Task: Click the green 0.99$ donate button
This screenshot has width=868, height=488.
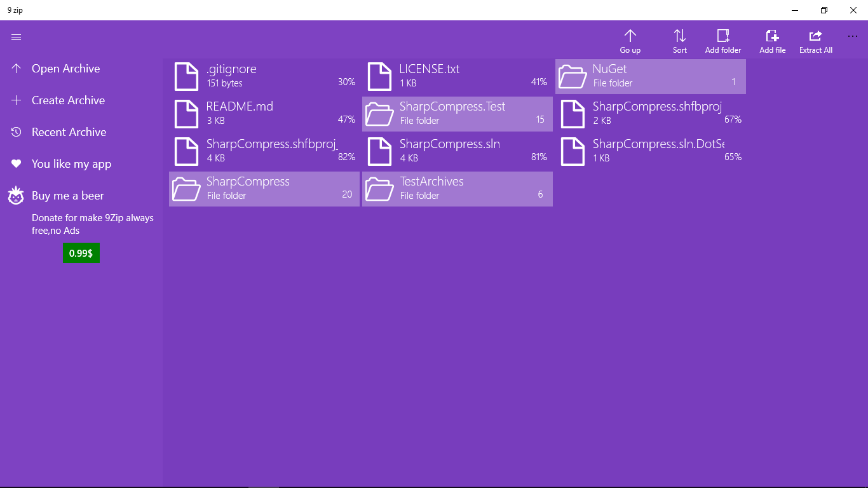Action: [81, 252]
